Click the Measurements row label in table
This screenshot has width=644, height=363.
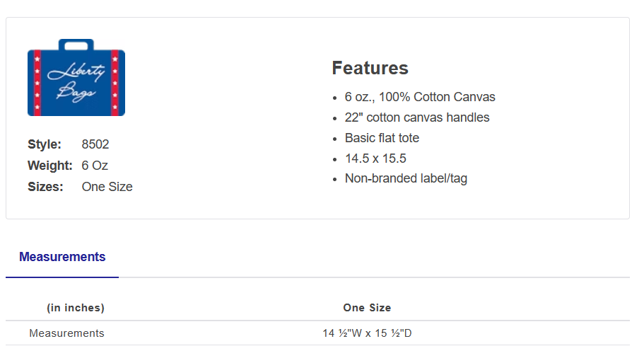click(x=66, y=333)
